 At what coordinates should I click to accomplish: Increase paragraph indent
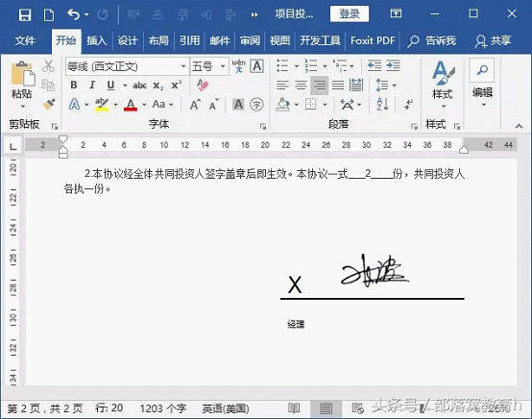tap(393, 65)
